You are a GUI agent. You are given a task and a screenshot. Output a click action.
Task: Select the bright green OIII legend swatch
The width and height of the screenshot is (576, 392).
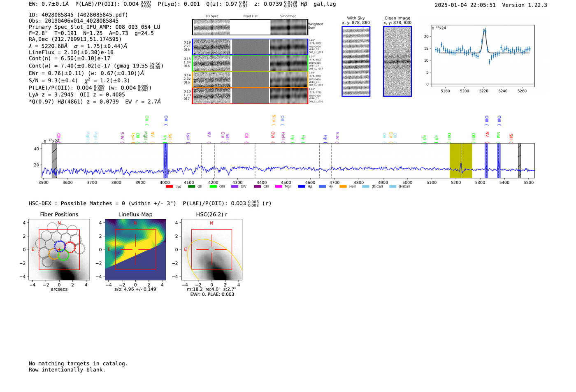[213, 187]
